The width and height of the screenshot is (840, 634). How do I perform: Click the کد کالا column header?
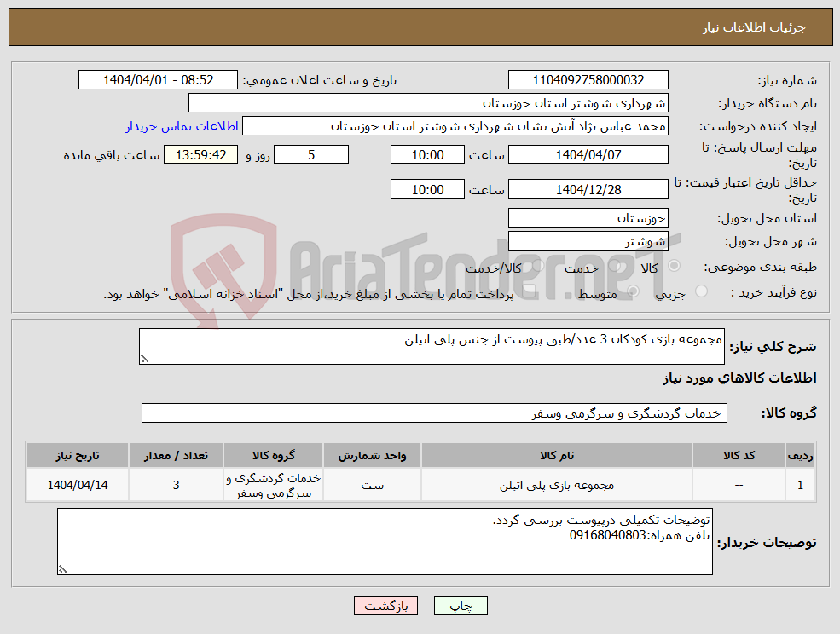[x=739, y=456]
